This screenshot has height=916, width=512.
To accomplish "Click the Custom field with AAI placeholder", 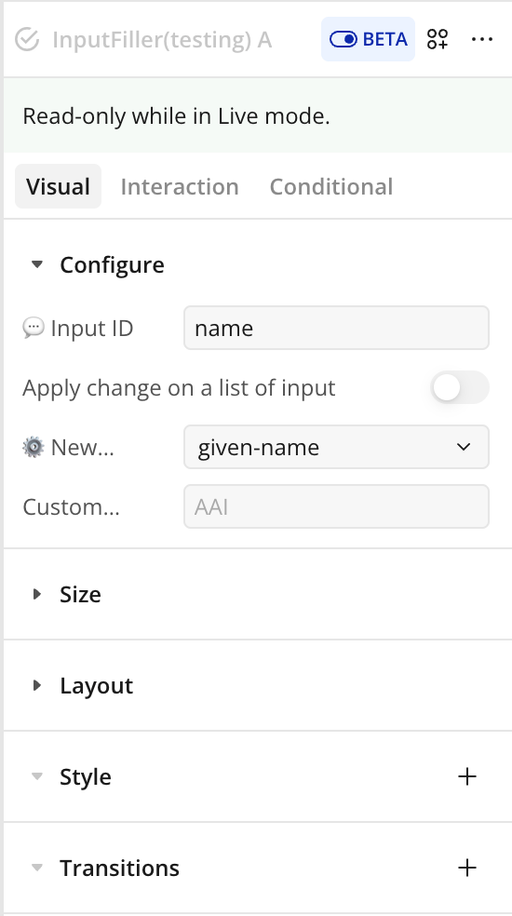I will [x=337, y=506].
